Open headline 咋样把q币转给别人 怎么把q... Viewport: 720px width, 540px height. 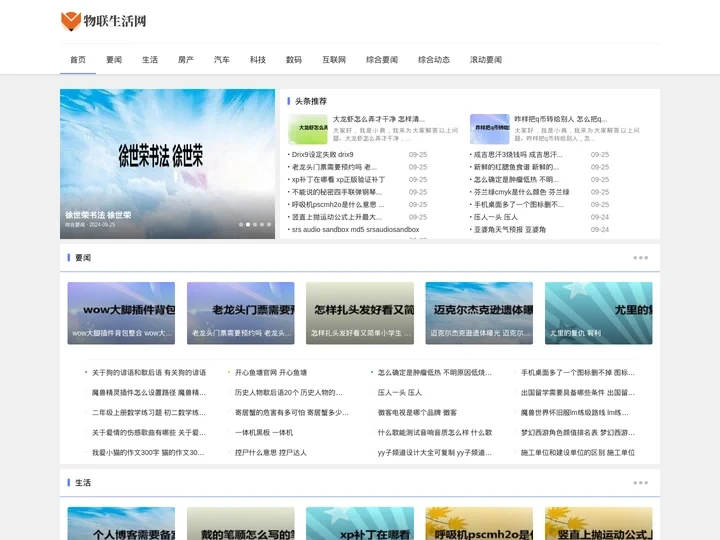(560, 119)
